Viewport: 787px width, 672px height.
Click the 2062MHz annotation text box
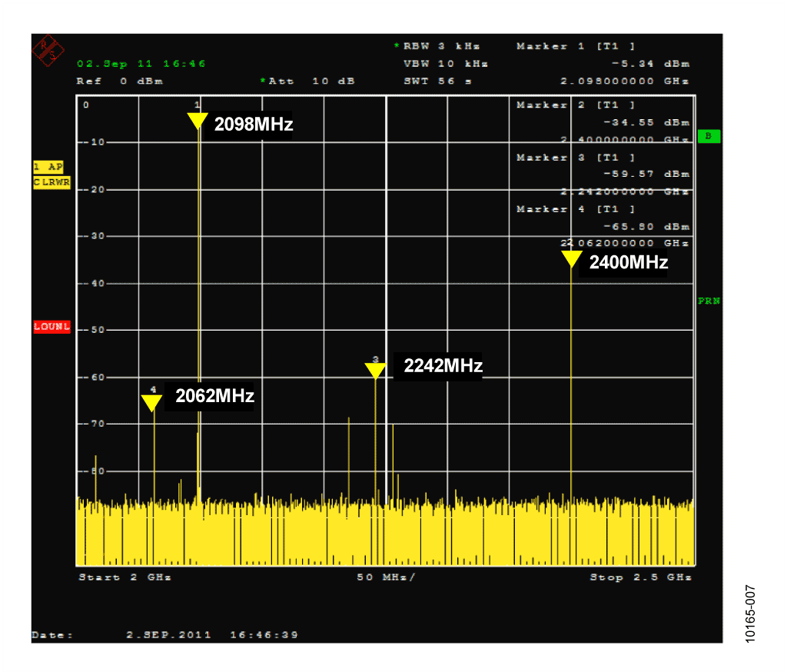coord(214,396)
